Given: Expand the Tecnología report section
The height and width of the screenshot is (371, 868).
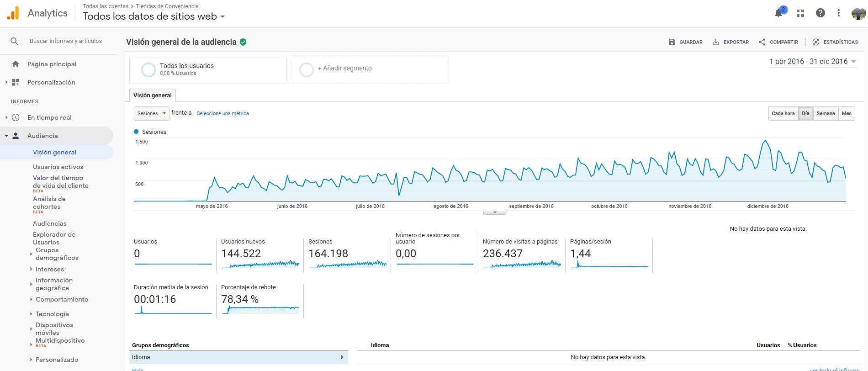Looking at the screenshot, I should click(52, 314).
